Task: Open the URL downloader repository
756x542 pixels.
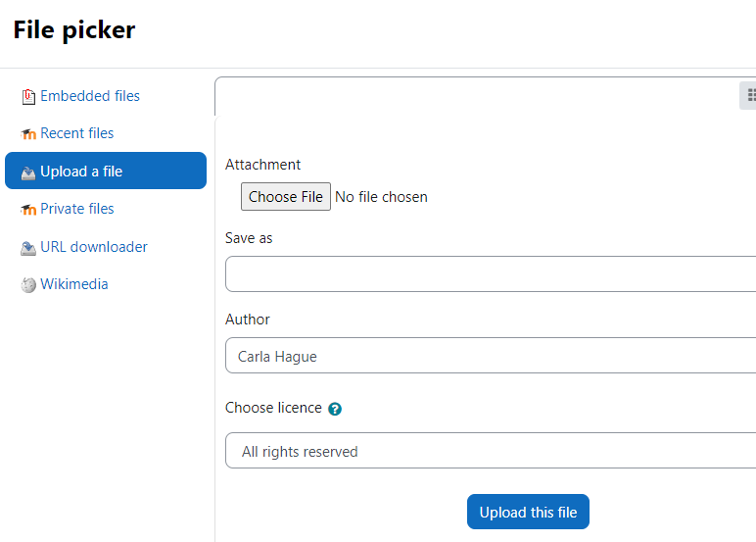Action: tap(94, 247)
